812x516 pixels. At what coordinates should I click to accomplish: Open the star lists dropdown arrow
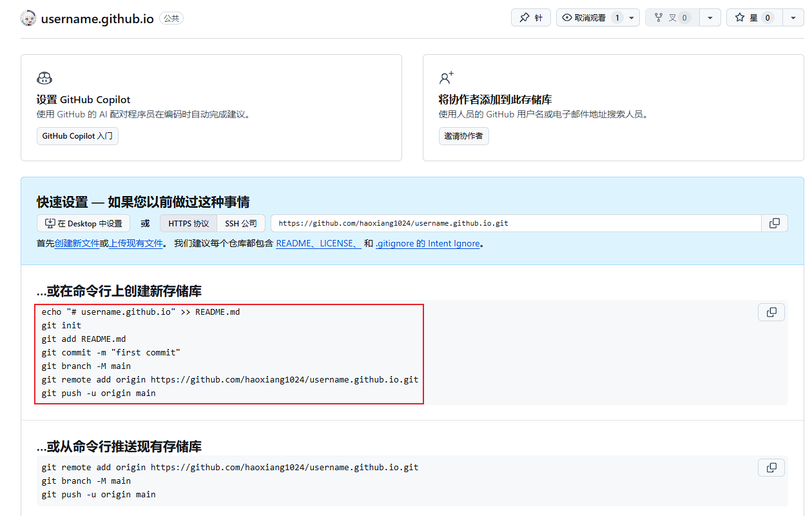(x=793, y=17)
